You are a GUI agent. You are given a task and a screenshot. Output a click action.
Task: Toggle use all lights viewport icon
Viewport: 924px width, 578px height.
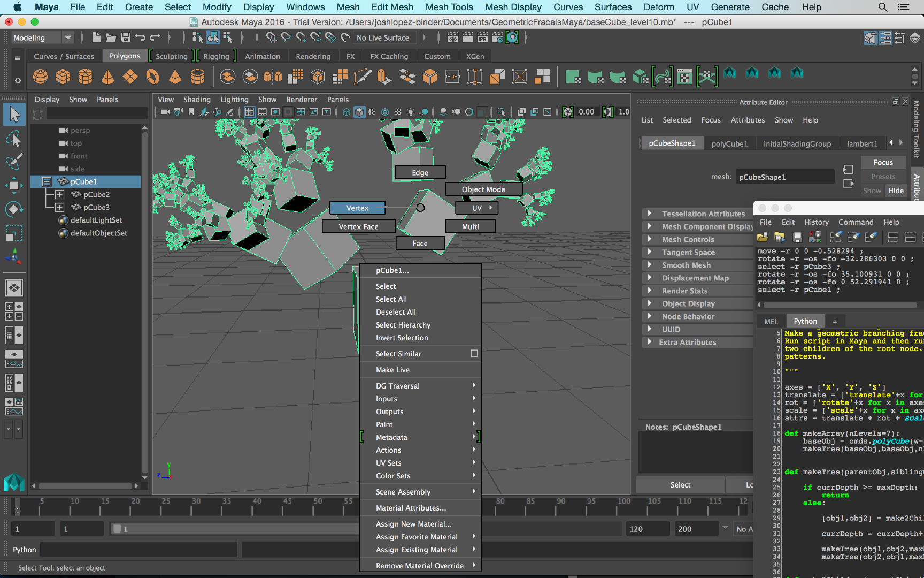point(411,112)
